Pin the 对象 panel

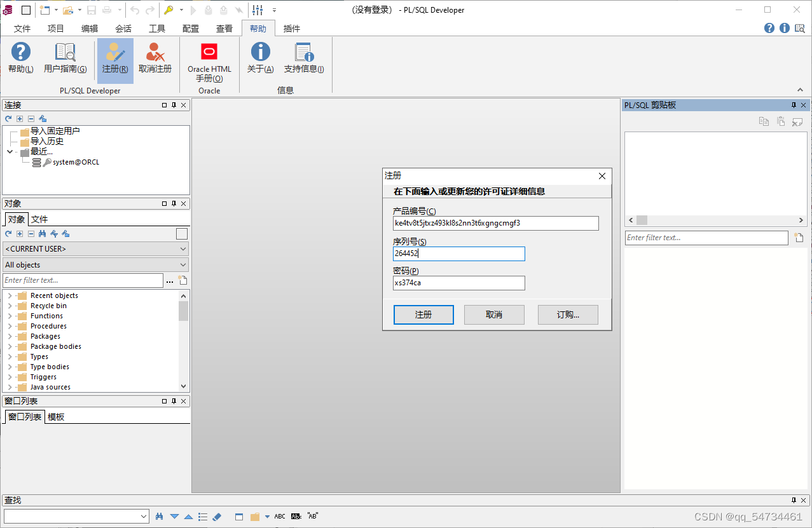(x=174, y=204)
